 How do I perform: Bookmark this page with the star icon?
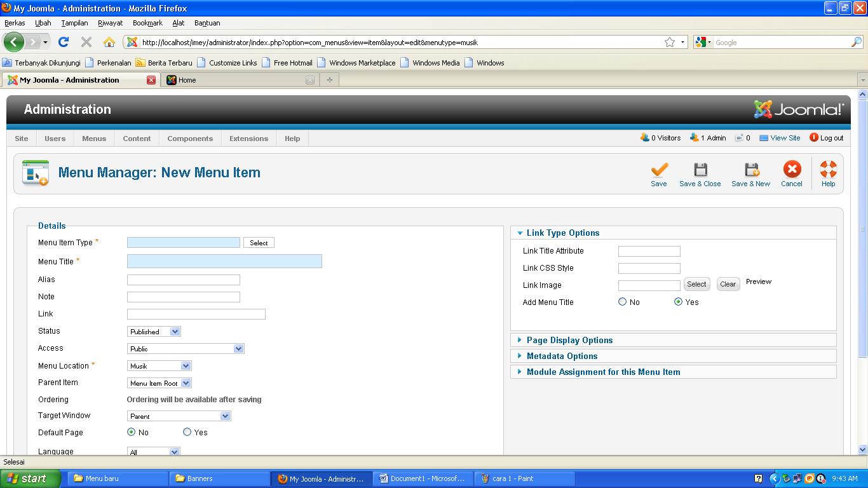tap(670, 42)
